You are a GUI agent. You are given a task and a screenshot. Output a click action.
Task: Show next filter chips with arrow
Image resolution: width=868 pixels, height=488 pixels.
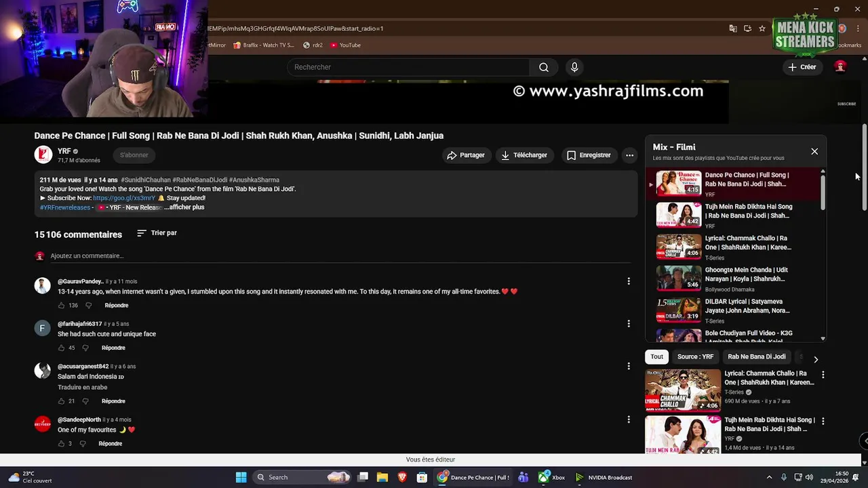(816, 359)
